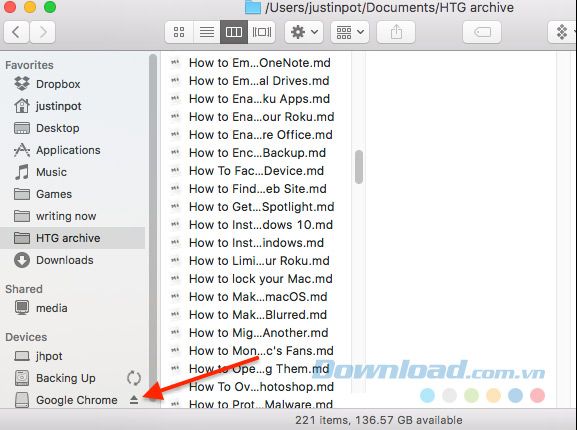This screenshot has height=430, width=577.
Task: Open the writing now folder
Action: coord(72,216)
